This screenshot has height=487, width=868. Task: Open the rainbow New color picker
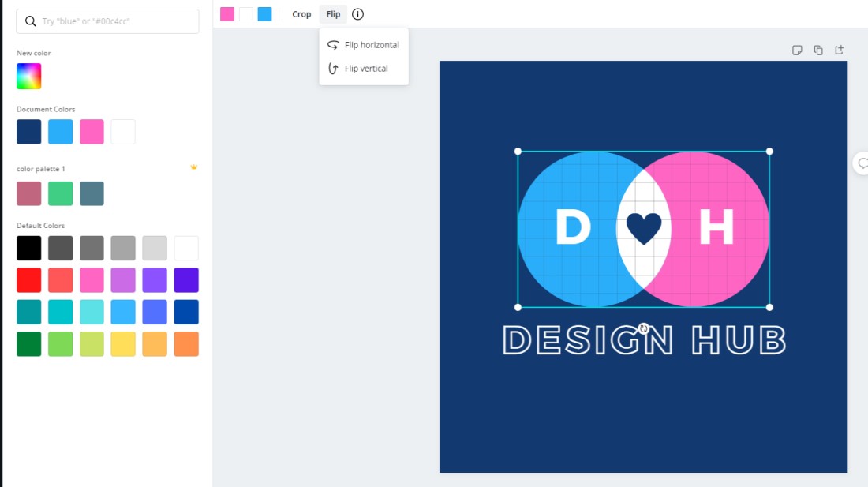point(28,77)
